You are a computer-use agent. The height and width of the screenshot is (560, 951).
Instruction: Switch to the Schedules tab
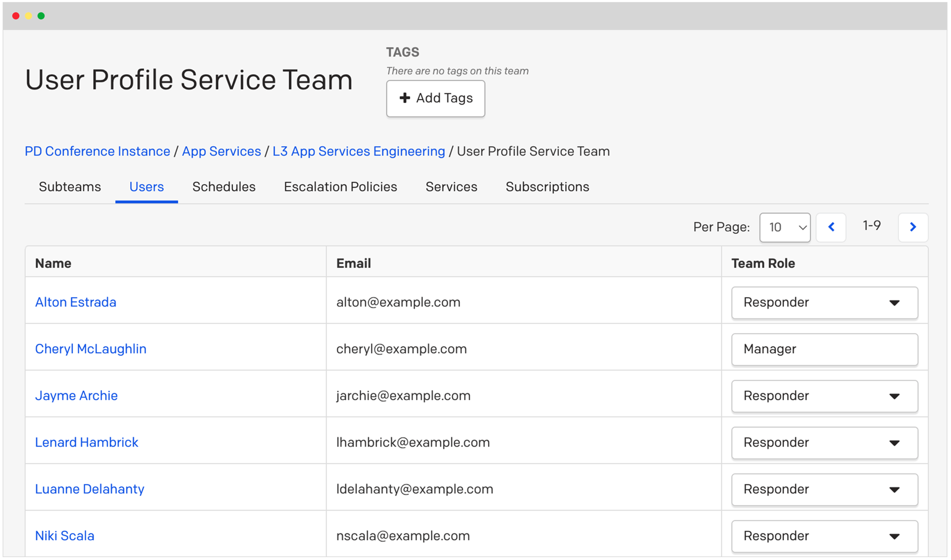(223, 187)
